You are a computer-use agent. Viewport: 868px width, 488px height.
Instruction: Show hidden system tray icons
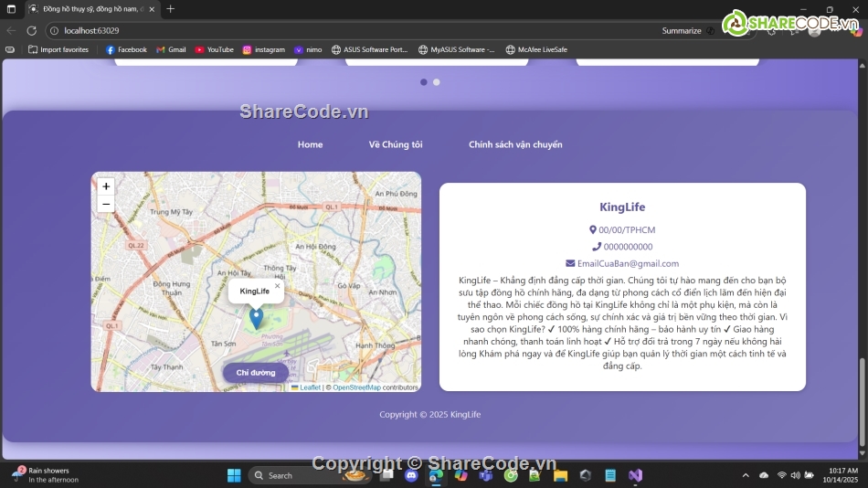pyautogui.click(x=746, y=475)
